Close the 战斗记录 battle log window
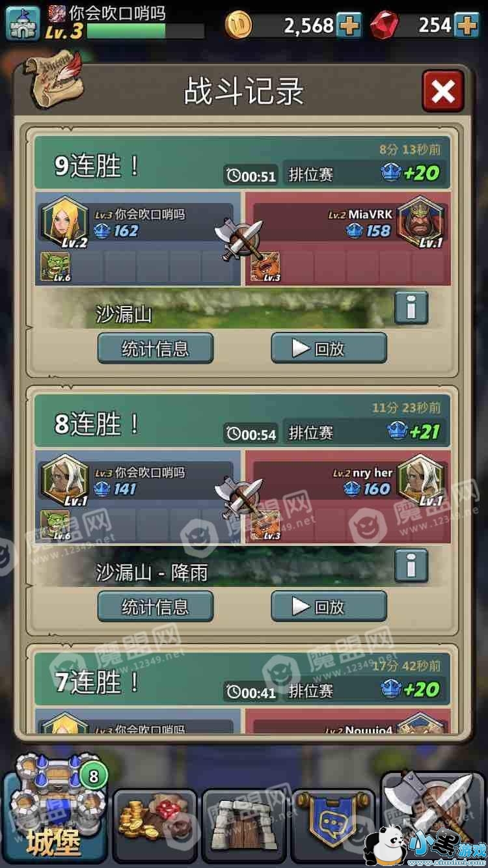Screen dimensions: 488x868 [443, 91]
